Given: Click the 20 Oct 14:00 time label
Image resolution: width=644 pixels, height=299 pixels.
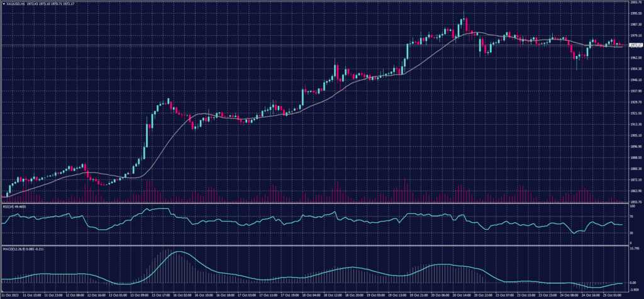Looking at the screenshot, I should (x=463, y=294).
